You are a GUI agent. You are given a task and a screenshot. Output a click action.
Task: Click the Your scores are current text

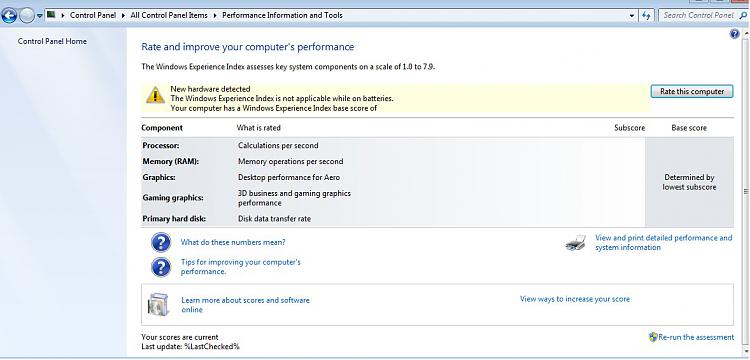(x=180, y=337)
